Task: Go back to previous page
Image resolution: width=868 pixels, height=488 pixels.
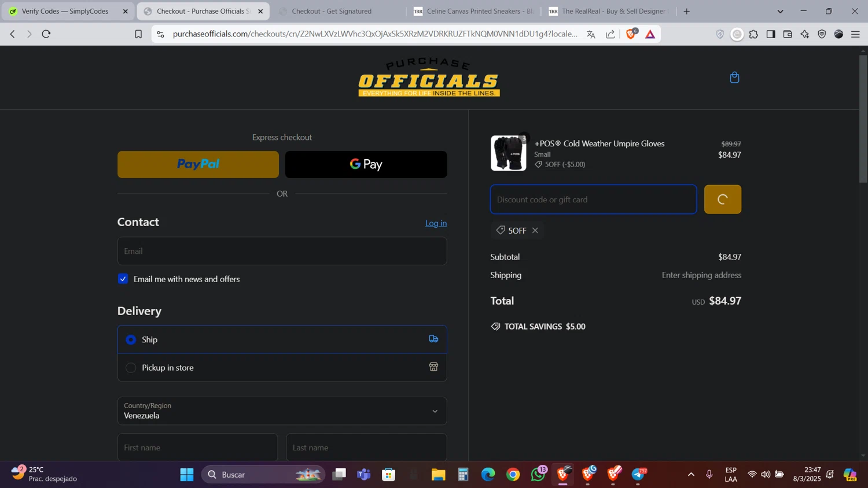Action: click(x=12, y=34)
